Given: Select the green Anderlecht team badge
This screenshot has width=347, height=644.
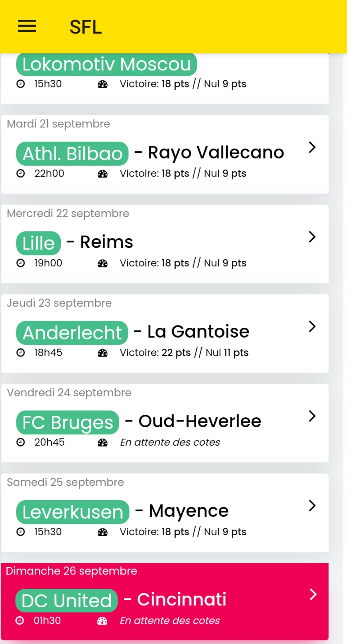Looking at the screenshot, I should pos(72,333).
